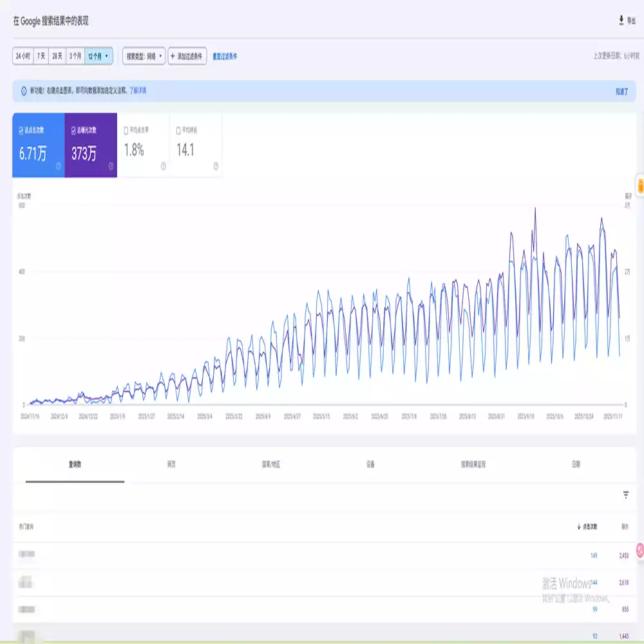Click the orange floating icon at right edge
The height and width of the screenshot is (644, 644).
(x=640, y=186)
